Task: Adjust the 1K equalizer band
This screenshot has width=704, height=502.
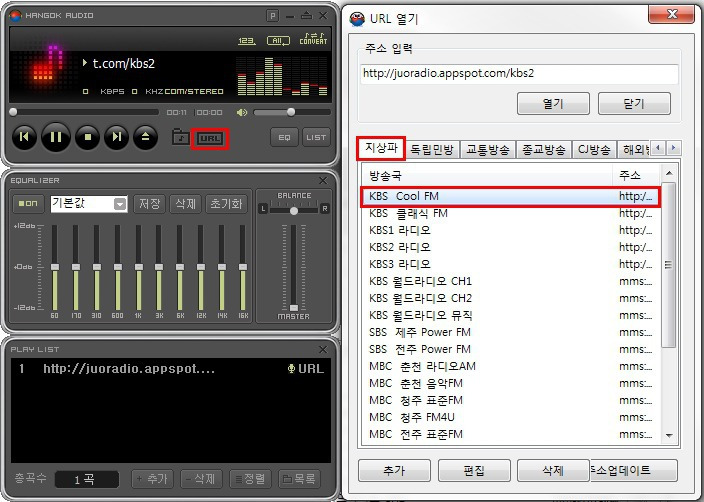Action: pyautogui.click(x=138, y=267)
